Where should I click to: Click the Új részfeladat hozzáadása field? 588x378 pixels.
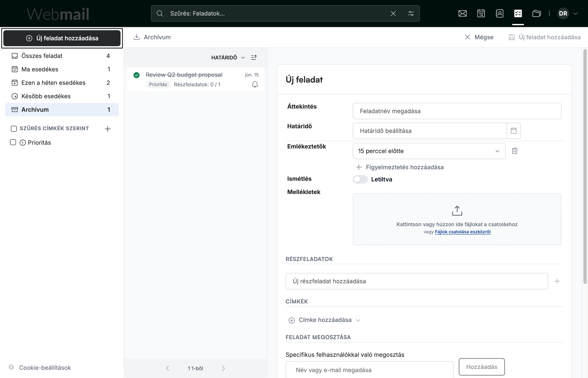417,281
